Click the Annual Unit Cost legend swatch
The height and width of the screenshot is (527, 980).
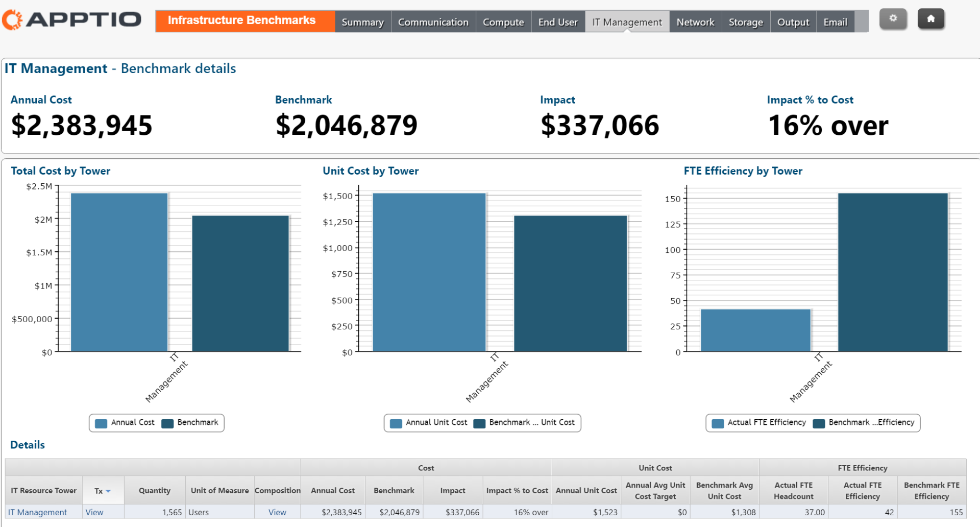click(396, 423)
